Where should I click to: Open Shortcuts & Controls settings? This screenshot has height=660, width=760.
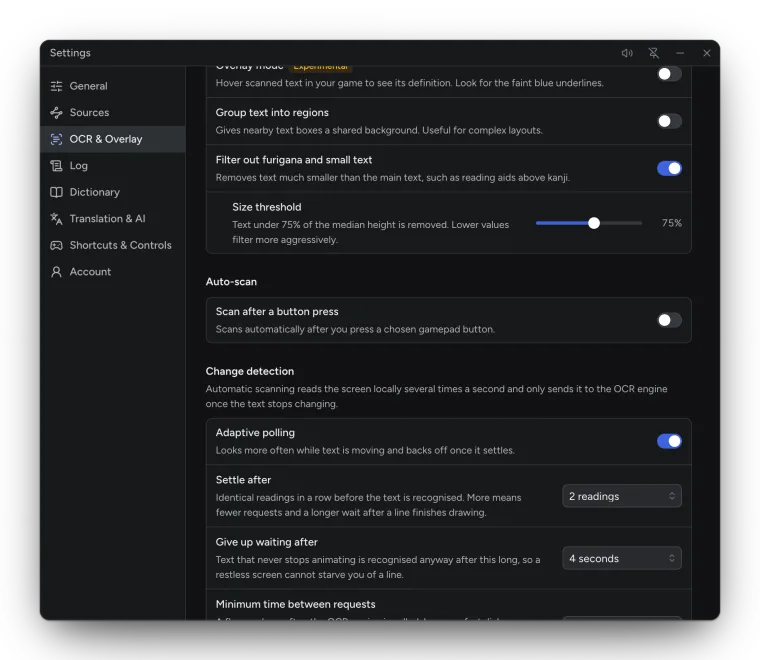(112, 246)
